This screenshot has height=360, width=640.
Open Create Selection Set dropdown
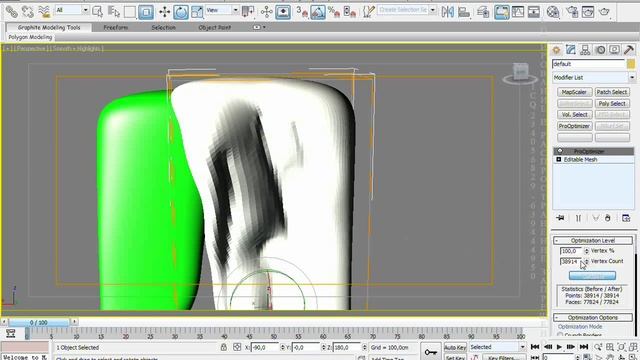[433, 10]
